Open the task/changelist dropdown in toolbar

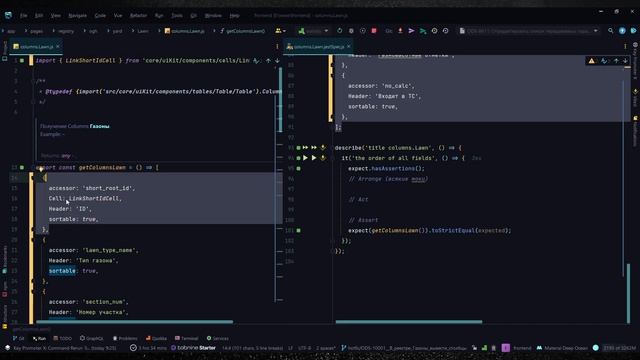click(x=529, y=31)
